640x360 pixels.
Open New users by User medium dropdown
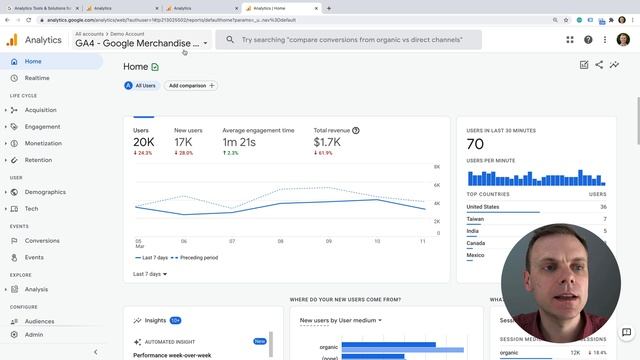[340, 320]
